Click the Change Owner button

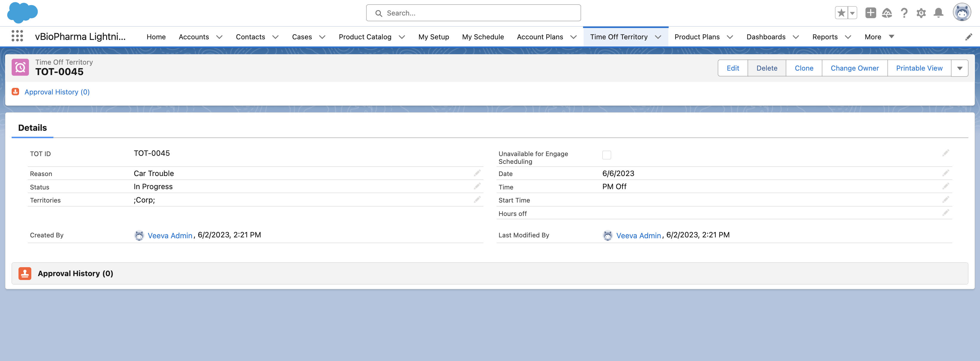(x=854, y=68)
